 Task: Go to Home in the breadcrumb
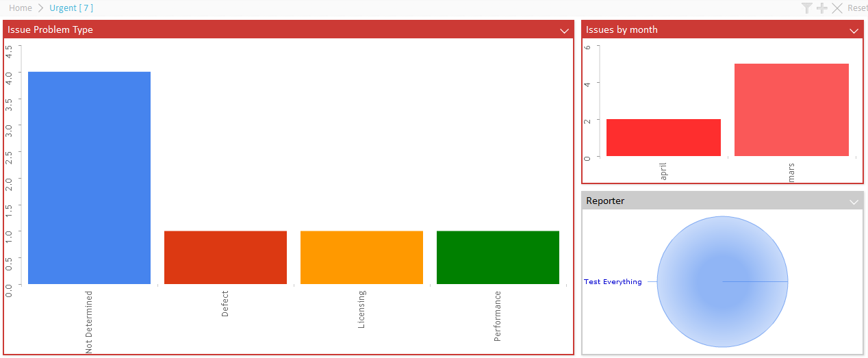[x=21, y=8]
